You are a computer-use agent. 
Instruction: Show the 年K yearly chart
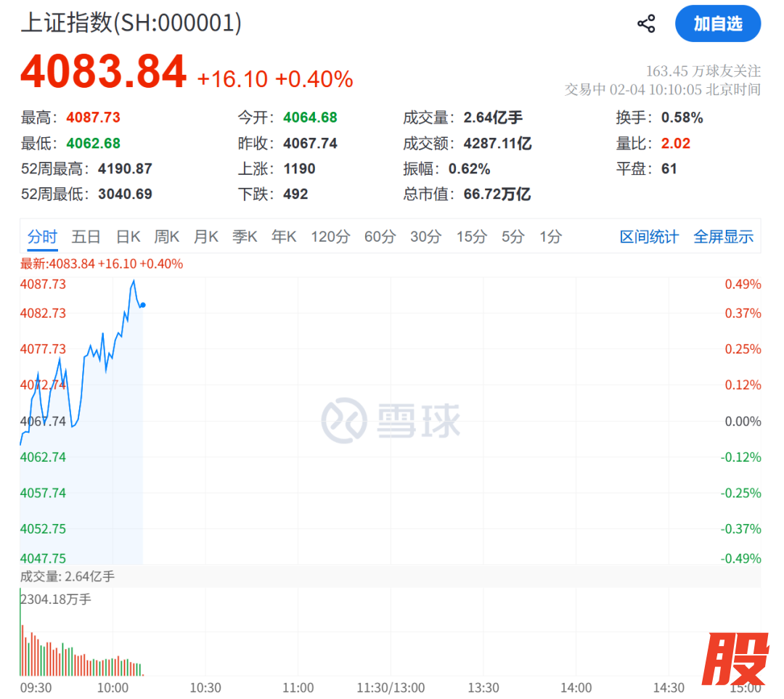tap(284, 237)
